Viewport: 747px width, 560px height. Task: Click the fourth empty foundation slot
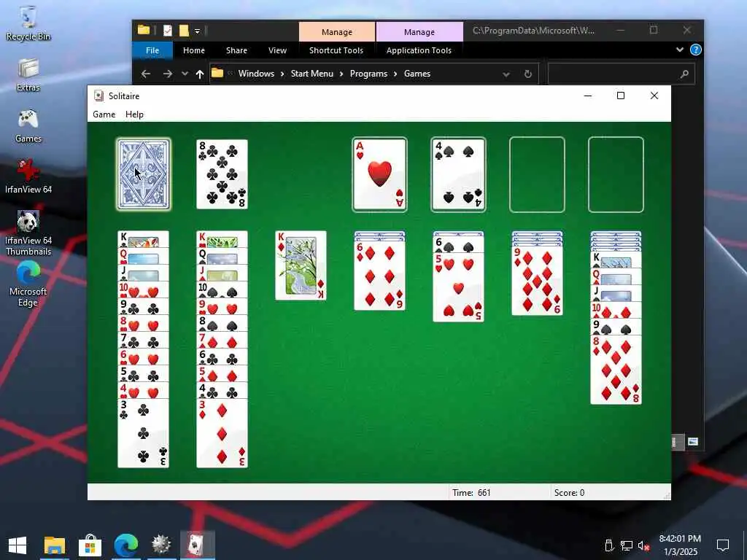(616, 174)
